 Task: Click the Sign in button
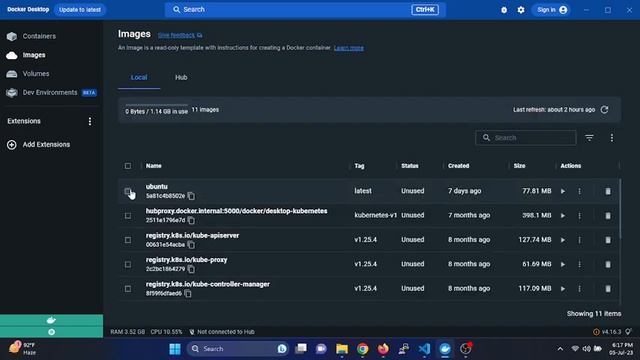pyautogui.click(x=552, y=10)
